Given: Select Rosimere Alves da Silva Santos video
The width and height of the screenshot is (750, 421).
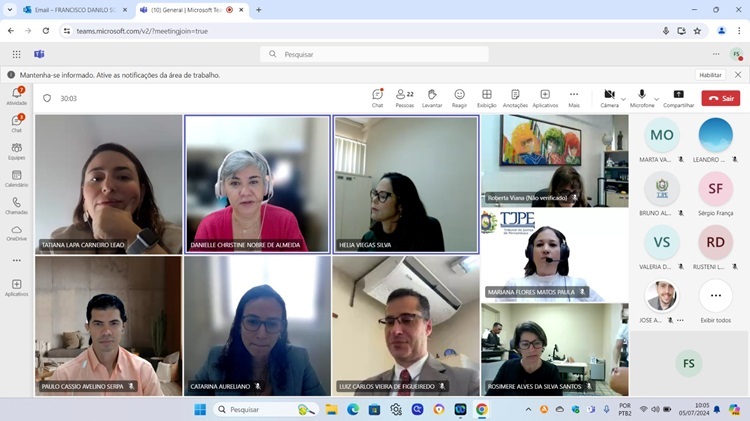Looking at the screenshot, I should point(555,350).
